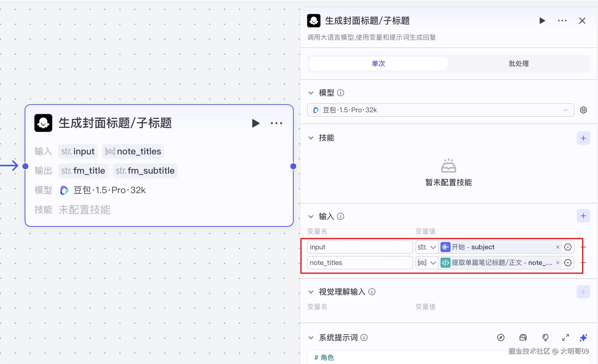Clear the 开始 - subject variable value
The image size is (598, 364).
tap(558, 247)
